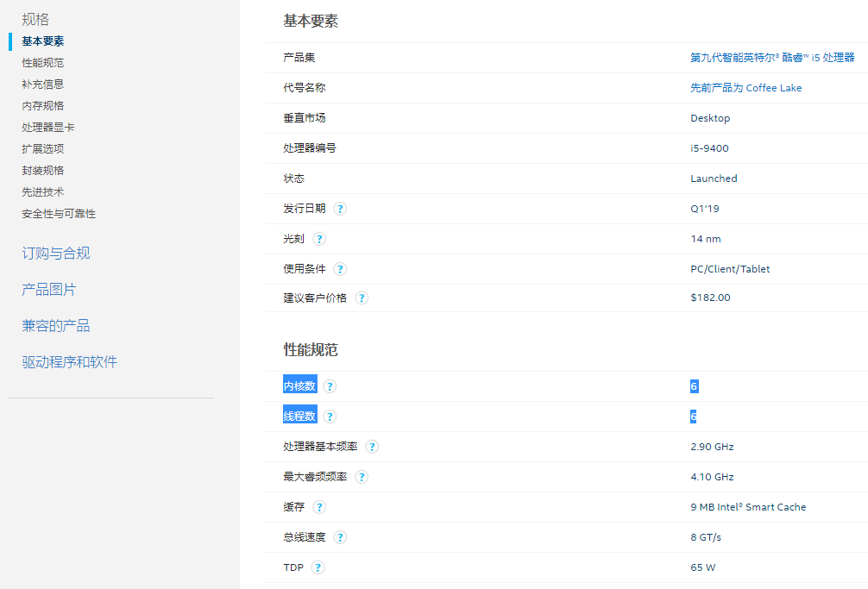Click the 使用条件 row label
868x589 pixels.
(x=305, y=269)
